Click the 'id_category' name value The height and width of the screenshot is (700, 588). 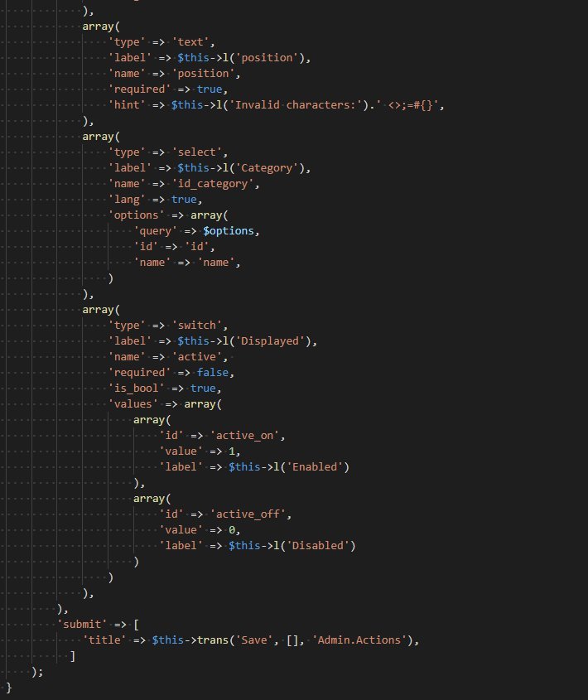[213, 183]
